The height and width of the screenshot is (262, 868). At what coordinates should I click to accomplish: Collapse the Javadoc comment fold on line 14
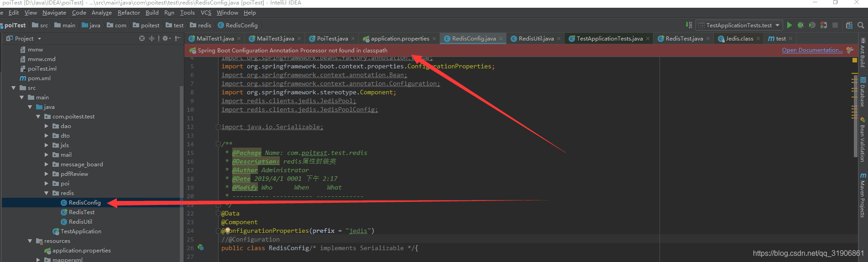point(218,144)
